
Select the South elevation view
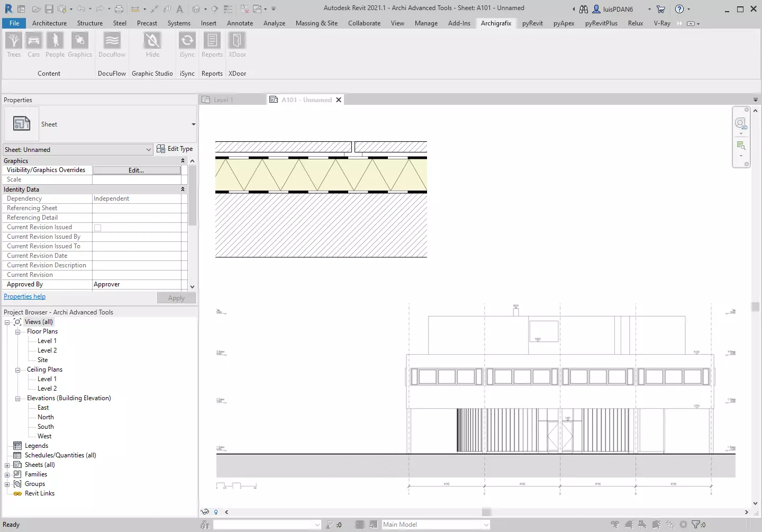[46, 427]
